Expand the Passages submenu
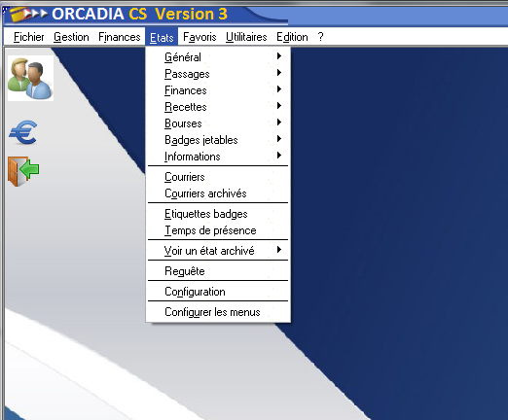This screenshot has height=420, width=508. point(218,74)
